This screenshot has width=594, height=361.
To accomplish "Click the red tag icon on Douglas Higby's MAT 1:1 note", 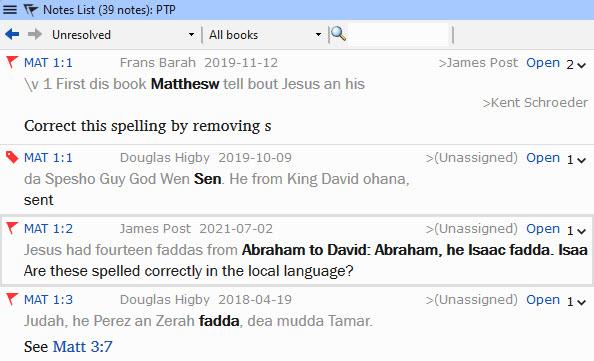I will point(12,157).
